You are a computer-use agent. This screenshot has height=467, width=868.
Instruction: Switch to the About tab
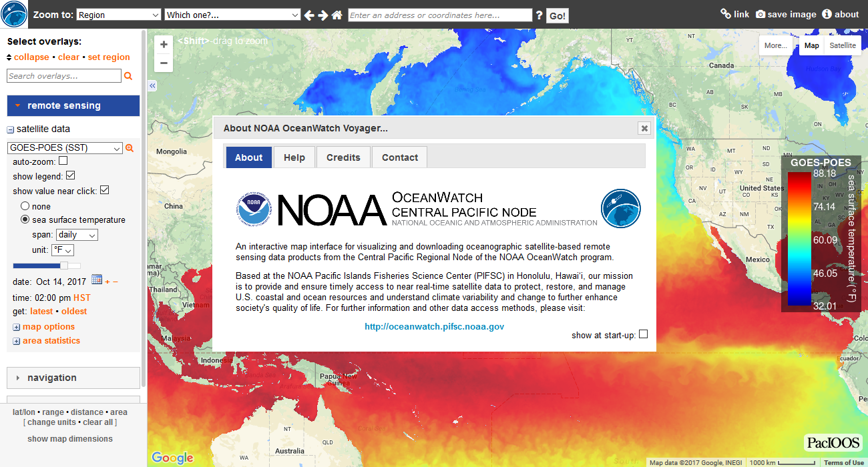(x=249, y=157)
